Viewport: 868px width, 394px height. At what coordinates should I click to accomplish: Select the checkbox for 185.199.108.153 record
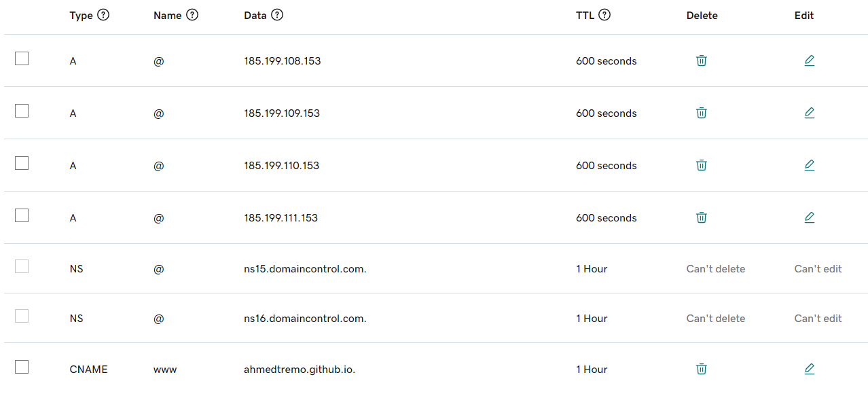tap(22, 58)
